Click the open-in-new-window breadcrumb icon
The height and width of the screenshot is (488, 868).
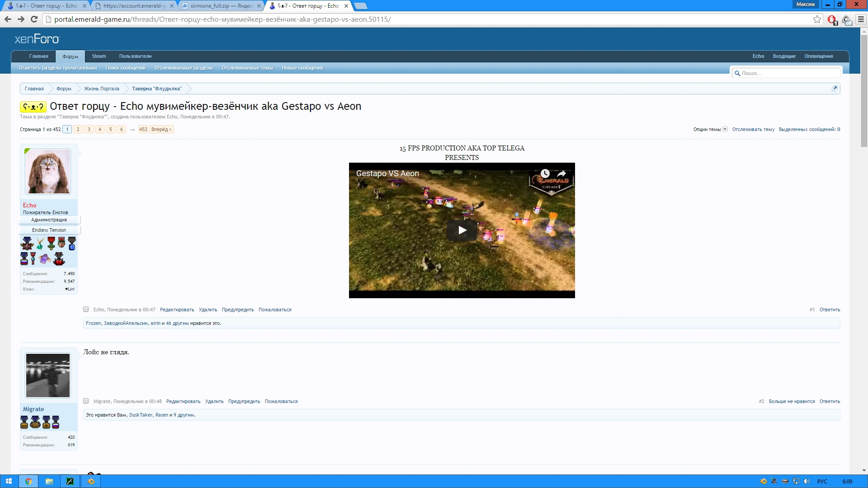click(x=835, y=89)
